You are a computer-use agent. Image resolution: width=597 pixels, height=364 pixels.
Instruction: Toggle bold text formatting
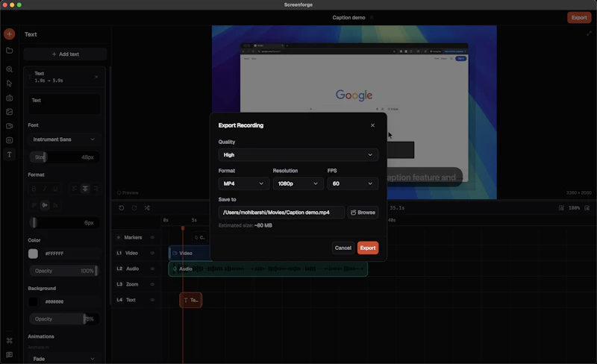click(34, 189)
